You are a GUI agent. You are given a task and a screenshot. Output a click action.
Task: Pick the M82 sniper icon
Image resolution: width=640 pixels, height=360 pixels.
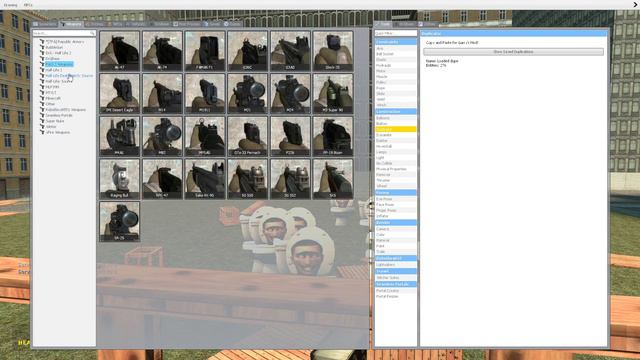tap(162, 136)
